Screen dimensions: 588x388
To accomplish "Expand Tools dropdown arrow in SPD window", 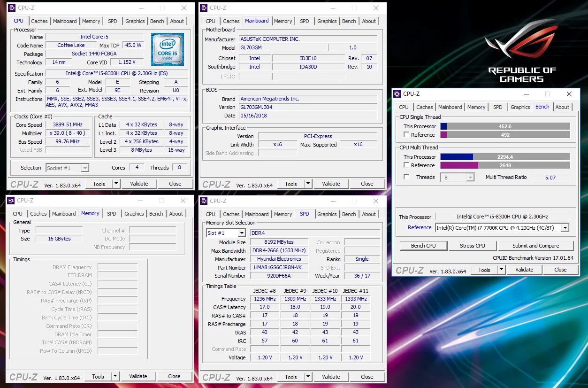I will point(308,377).
